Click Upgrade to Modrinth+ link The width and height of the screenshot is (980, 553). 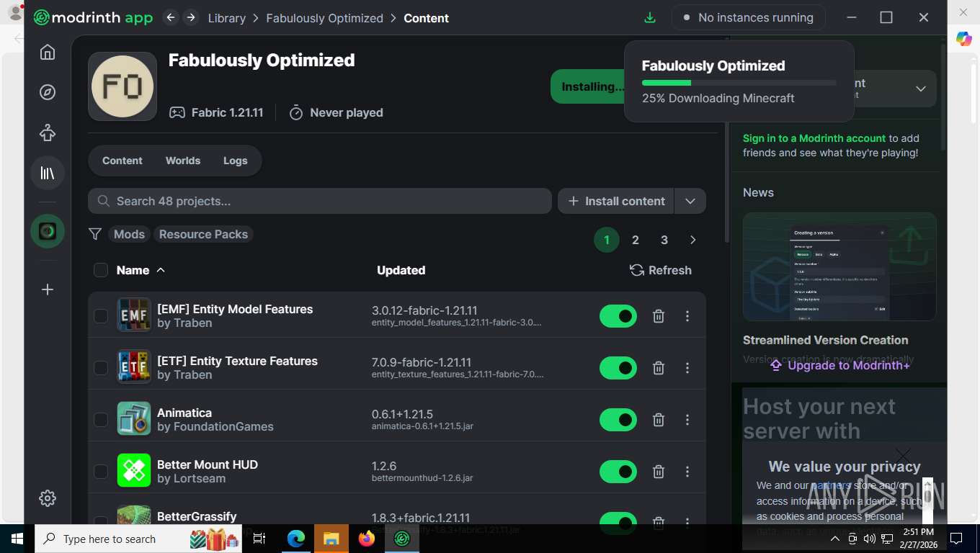click(839, 365)
